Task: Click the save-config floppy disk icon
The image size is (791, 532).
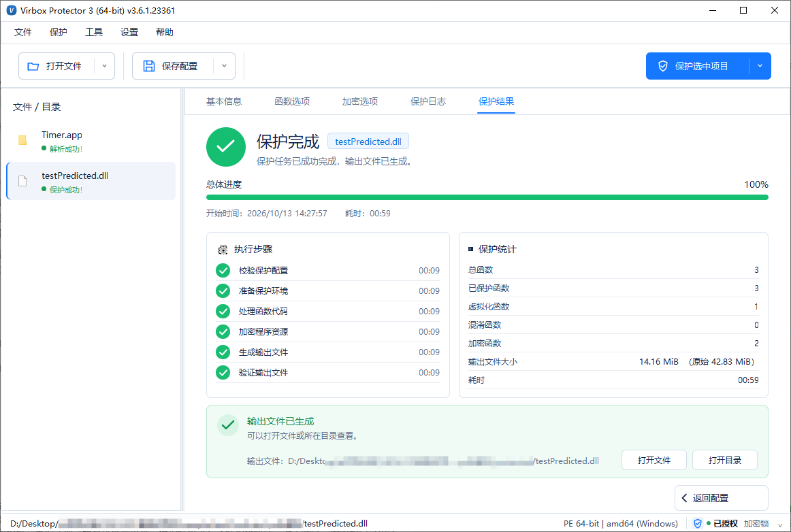Action: click(149, 66)
